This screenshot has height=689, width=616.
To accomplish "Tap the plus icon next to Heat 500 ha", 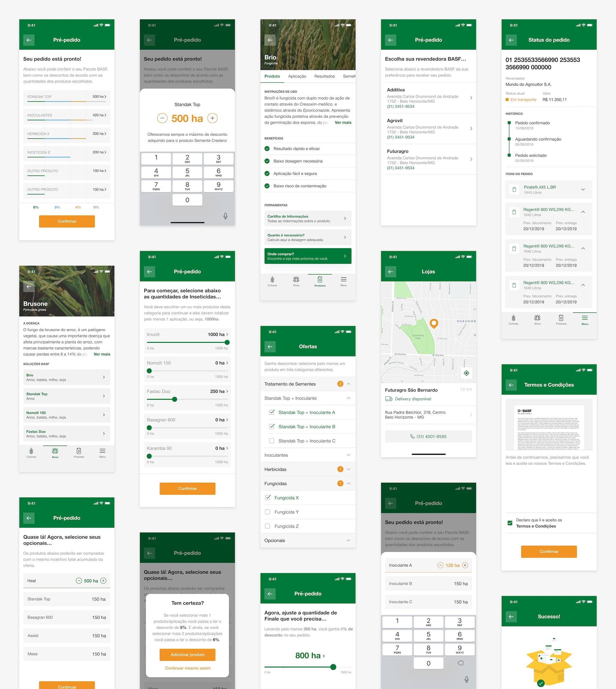I will coord(104,580).
